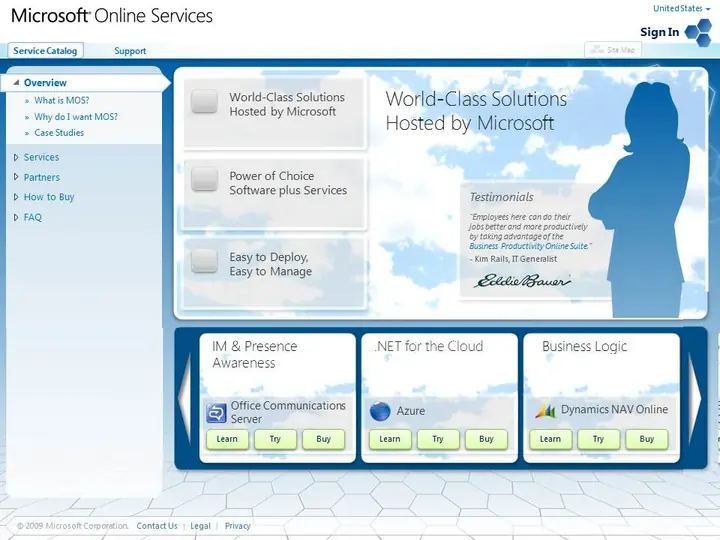This screenshot has height=540, width=720.
Task: Click Buy under Azure
Action: tap(486, 439)
